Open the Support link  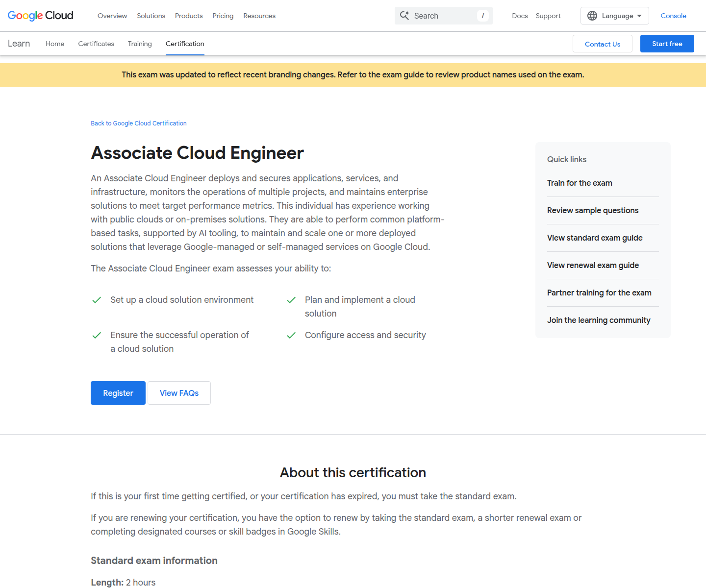[x=548, y=16]
